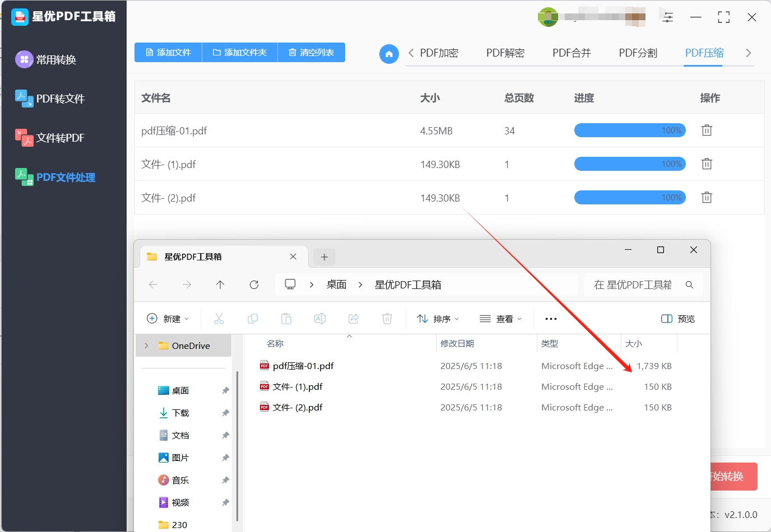The width and height of the screenshot is (771, 532).
Task: Delete 文件- (2).pdf from the conversion list
Action: click(x=707, y=198)
